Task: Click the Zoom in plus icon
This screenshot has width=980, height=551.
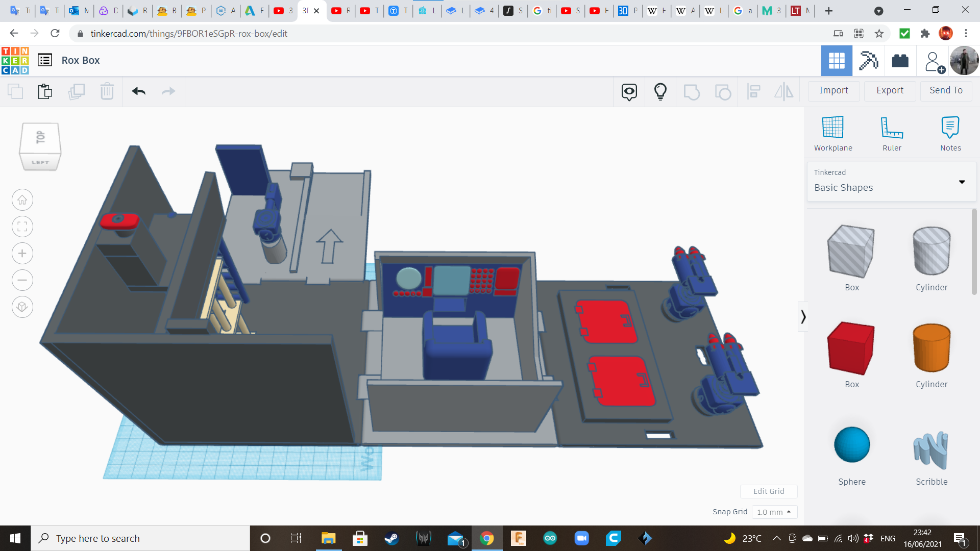Action: 22,254
